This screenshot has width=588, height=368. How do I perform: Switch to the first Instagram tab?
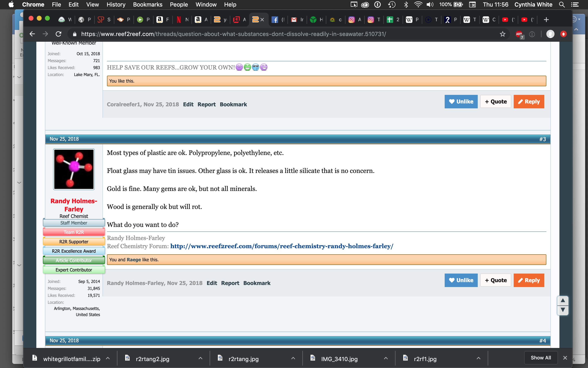[355, 20]
